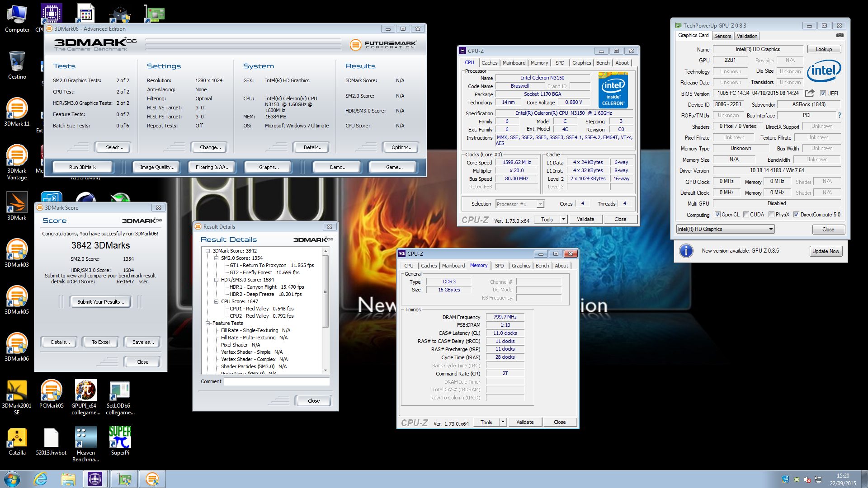Click Image Quality... button
Screen dimensions: 868x488
[x=157, y=167]
